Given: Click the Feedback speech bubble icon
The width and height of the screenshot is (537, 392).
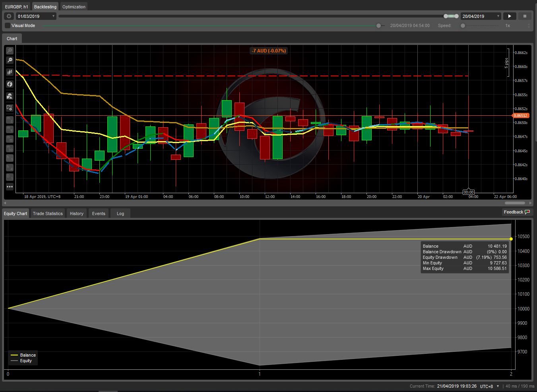Looking at the screenshot, I should click(527, 212).
